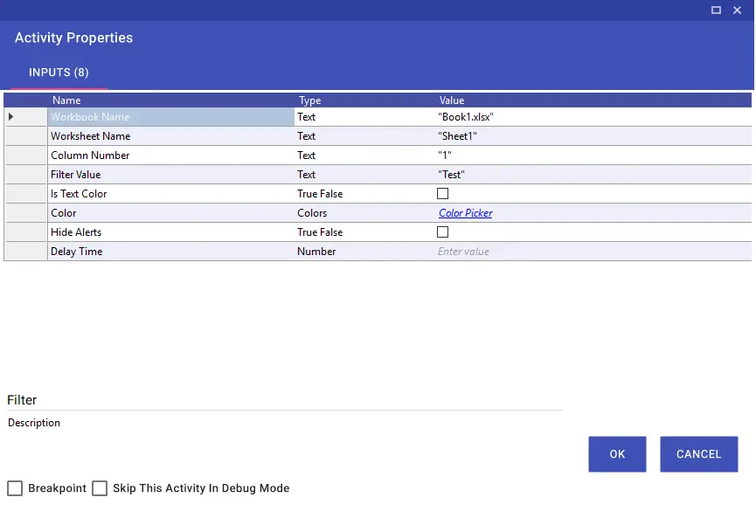
Task: Click the Value column header
Action: coord(452,100)
